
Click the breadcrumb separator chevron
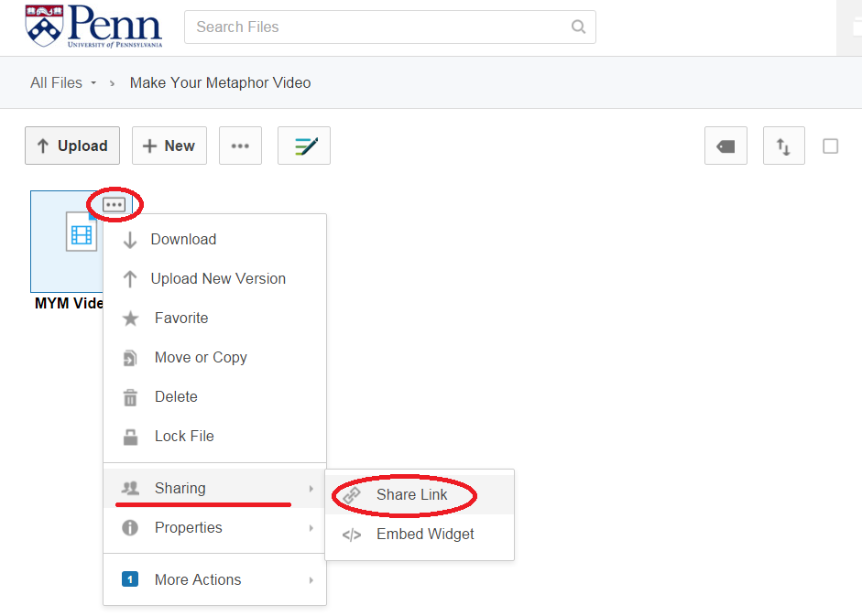[112, 83]
